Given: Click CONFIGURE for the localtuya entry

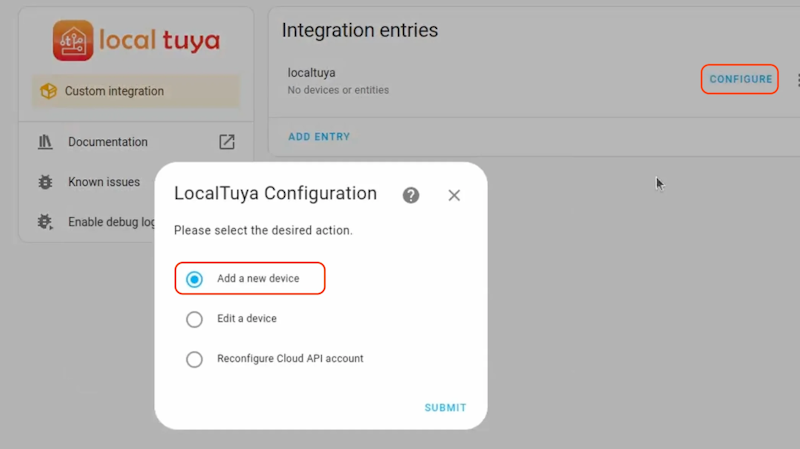Looking at the screenshot, I should click(740, 80).
